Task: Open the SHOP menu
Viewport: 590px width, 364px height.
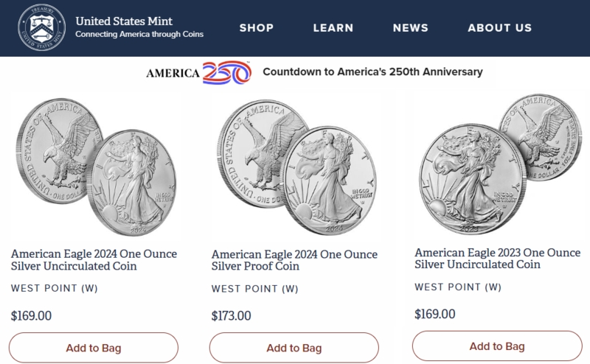Action: 257,28
